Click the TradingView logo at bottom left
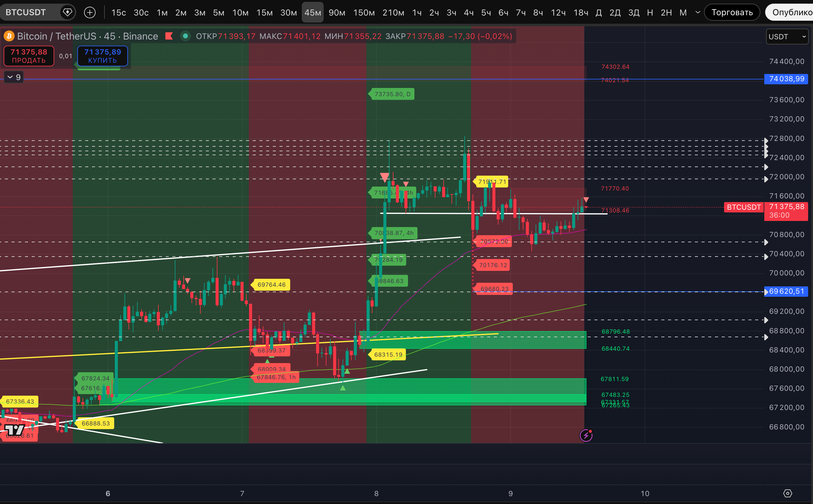This screenshot has width=813, height=504. coord(15,430)
